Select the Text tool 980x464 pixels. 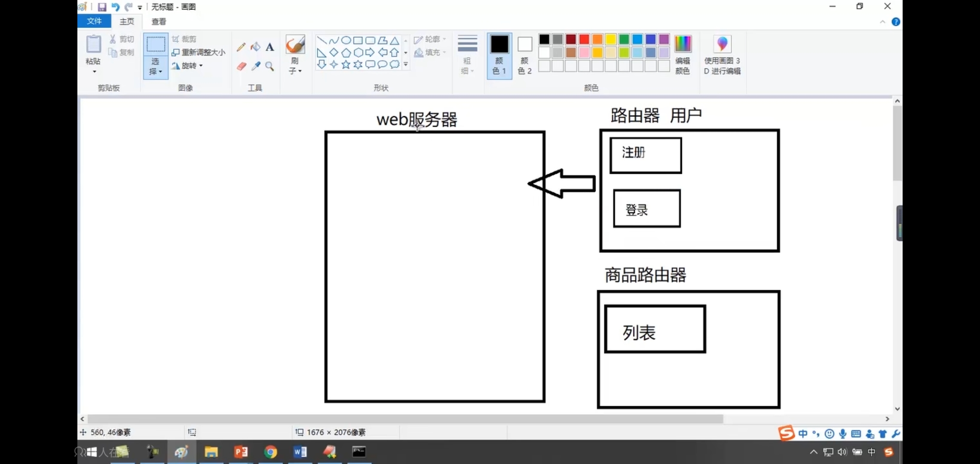(269, 47)
